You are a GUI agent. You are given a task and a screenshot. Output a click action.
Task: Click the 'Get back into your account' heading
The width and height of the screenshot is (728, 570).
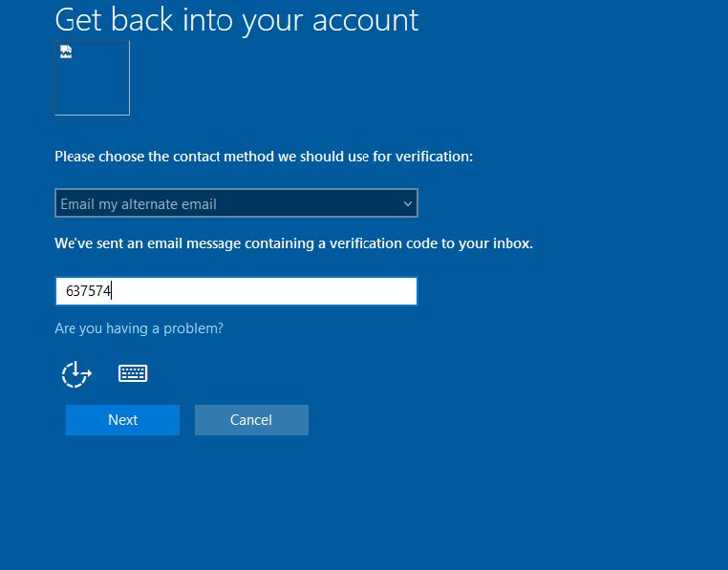coord(237,20)
